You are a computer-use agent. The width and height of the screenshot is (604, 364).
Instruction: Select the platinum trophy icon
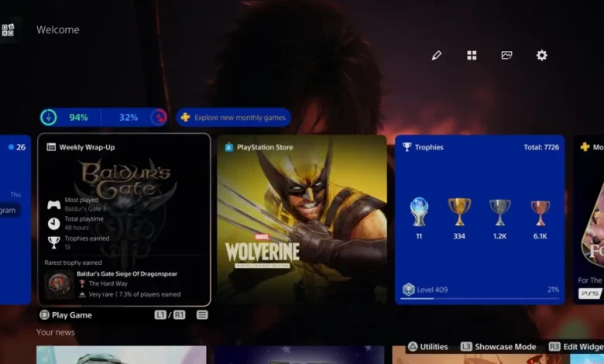pos(419,212)
